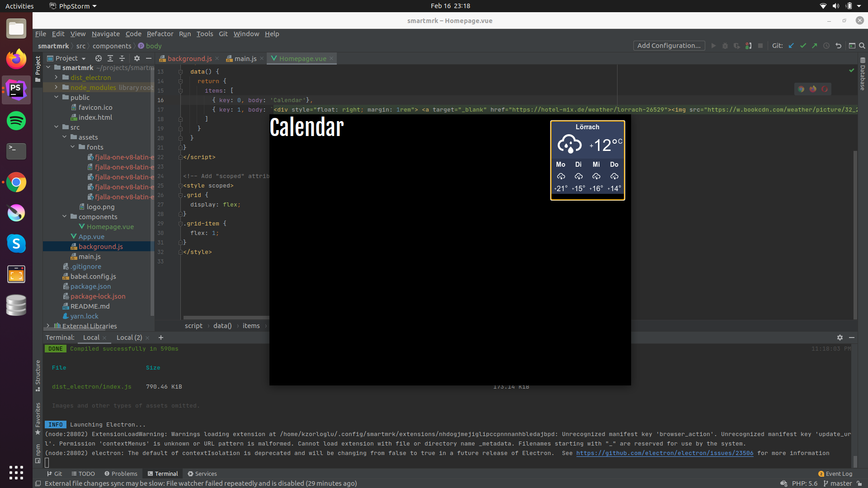Screen dimensions: 868x488
Task: Open the electron issues 23506 GitHub link
Action: (665, 453)
